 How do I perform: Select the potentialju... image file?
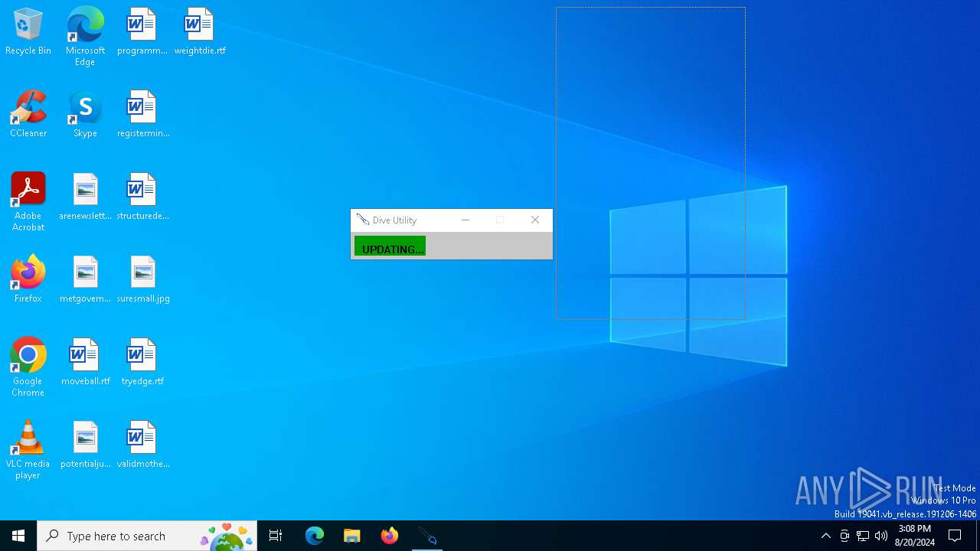click(x=85, y=445)
